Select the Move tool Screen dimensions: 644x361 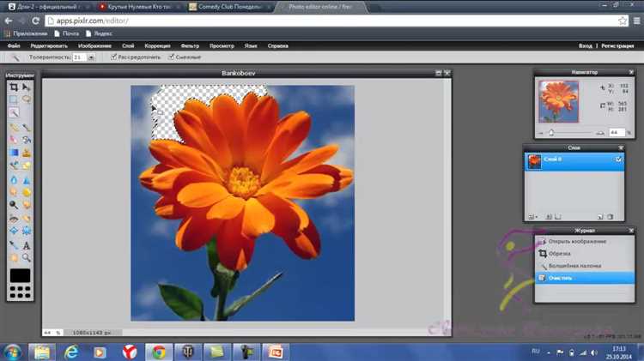(27, 87)
